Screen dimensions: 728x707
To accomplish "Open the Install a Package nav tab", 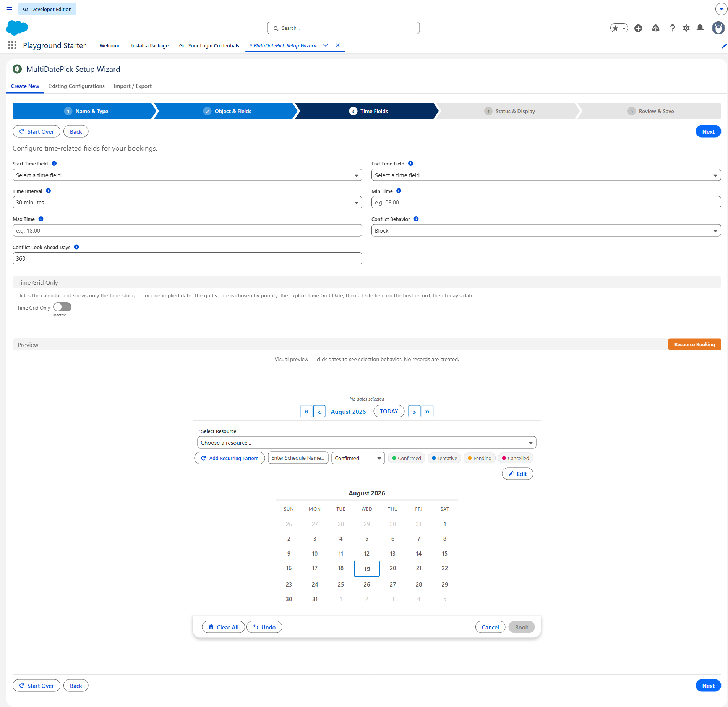I will click(150, 45).
